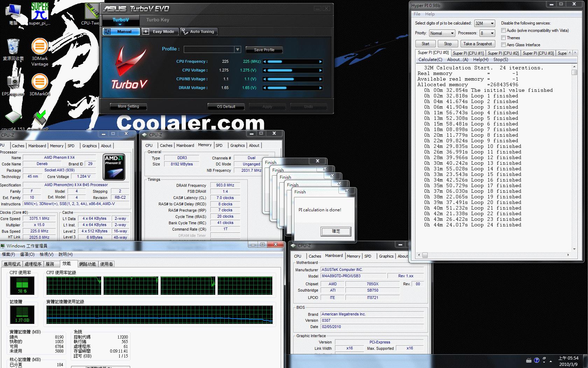This screenshot has width=588, height=368.
Task: Open the Super PI [CPU #2] tab
Action: point(503,53)
